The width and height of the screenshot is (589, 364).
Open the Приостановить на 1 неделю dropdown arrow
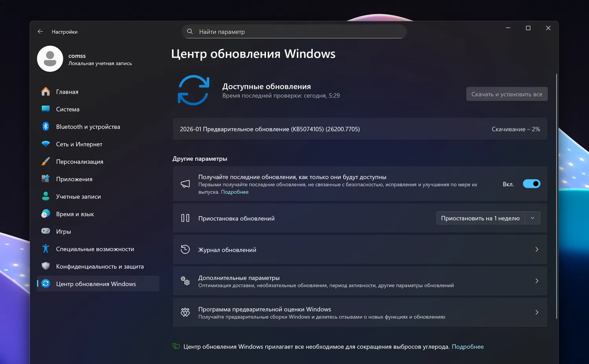click(532, 218)
